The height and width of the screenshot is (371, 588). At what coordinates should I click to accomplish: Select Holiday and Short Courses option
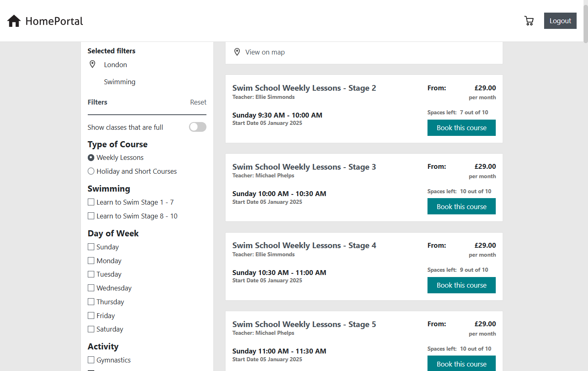click(x=91, y=171)
